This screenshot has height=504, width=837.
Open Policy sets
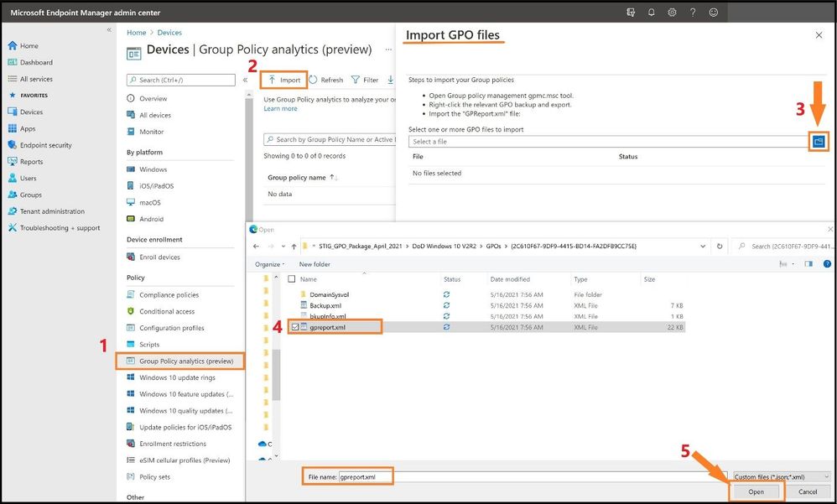click(155, 477)
